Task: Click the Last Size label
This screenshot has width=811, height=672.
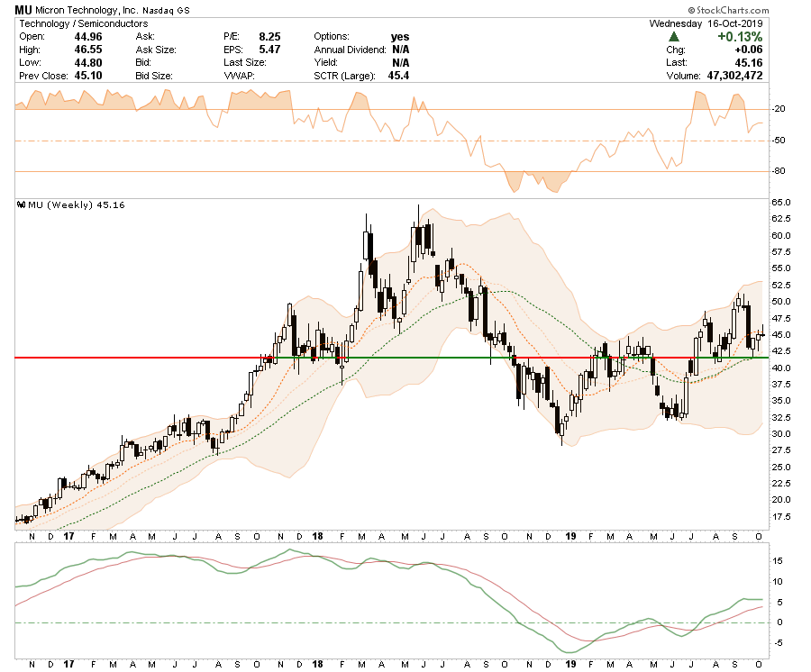Action: pyautogui.click(x=244, y=62)
